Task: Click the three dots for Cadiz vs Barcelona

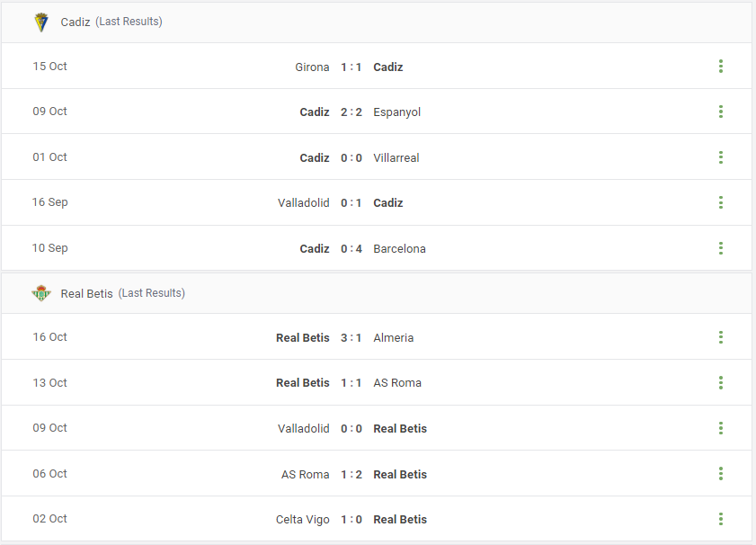Action: (x=721, y=248)
